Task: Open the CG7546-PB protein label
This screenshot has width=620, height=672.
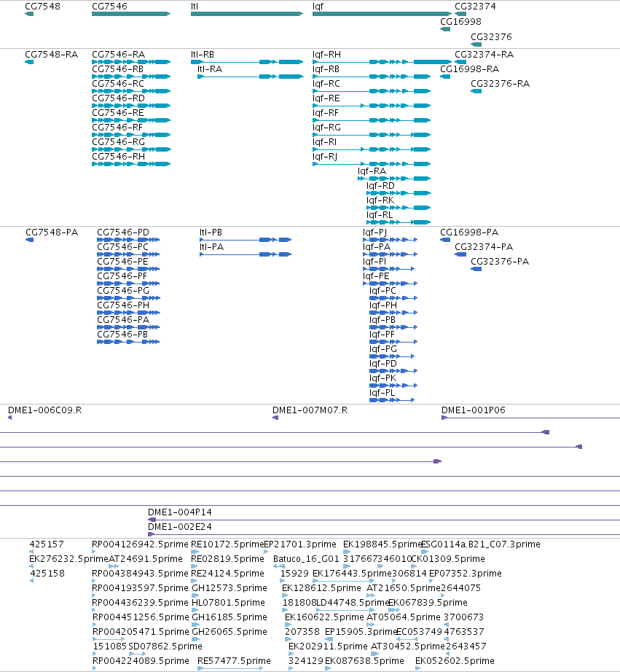Action: (122, 335)
